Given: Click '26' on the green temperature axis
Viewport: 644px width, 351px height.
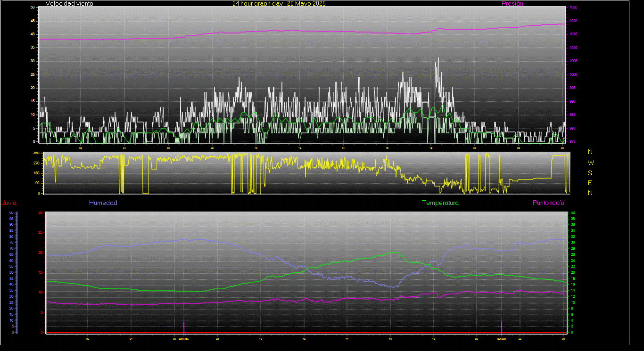Looking at the screenshot, I should point(573,255).
